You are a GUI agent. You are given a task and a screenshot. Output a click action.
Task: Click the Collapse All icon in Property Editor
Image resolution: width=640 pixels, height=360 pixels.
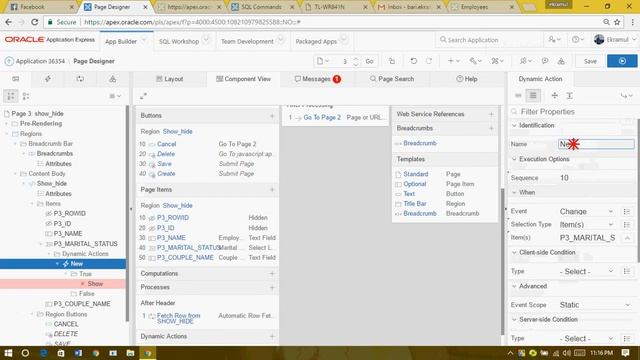pos(554,96)
